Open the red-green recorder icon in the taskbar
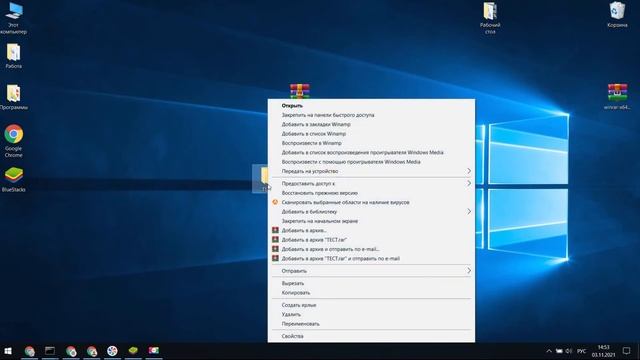This screenshot has height=360, width=640. tap(154, 351)
